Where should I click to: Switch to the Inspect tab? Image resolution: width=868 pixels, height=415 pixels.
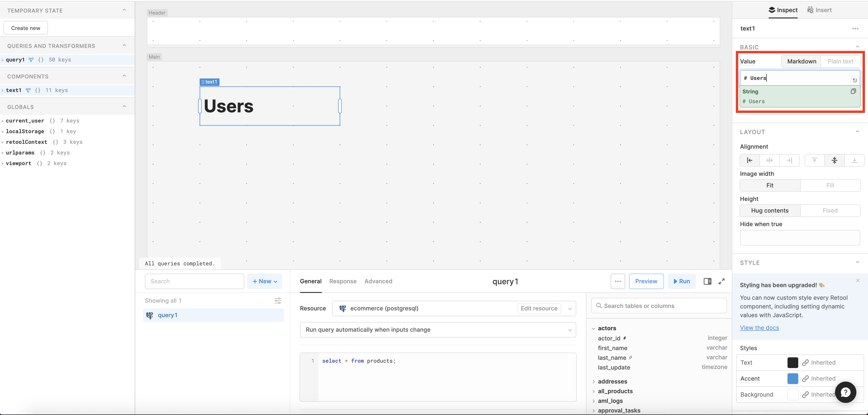[783, 10]
